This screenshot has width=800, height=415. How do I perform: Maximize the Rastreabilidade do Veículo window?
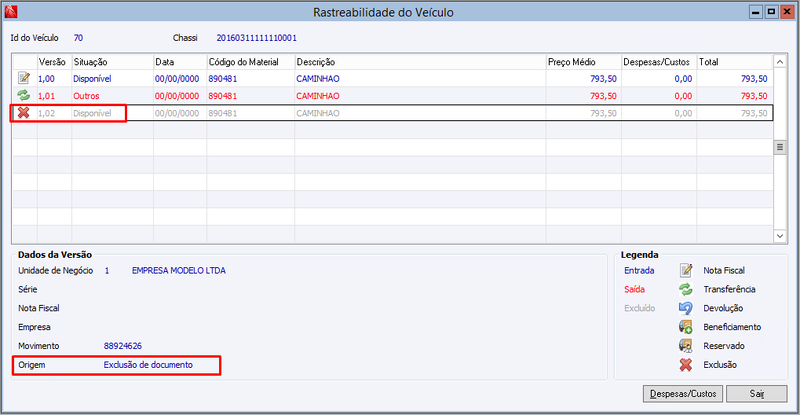coord(771,12)
